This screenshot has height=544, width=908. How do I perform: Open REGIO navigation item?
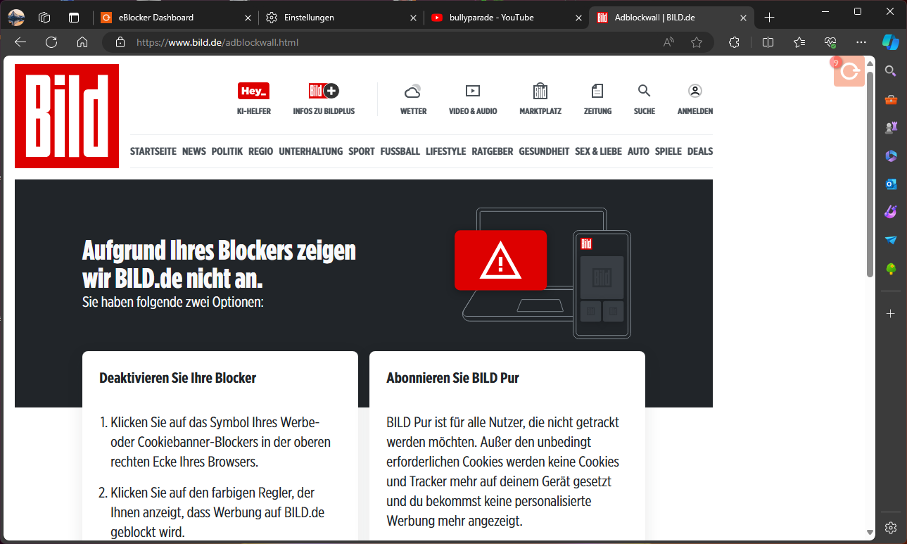[261, 151]
